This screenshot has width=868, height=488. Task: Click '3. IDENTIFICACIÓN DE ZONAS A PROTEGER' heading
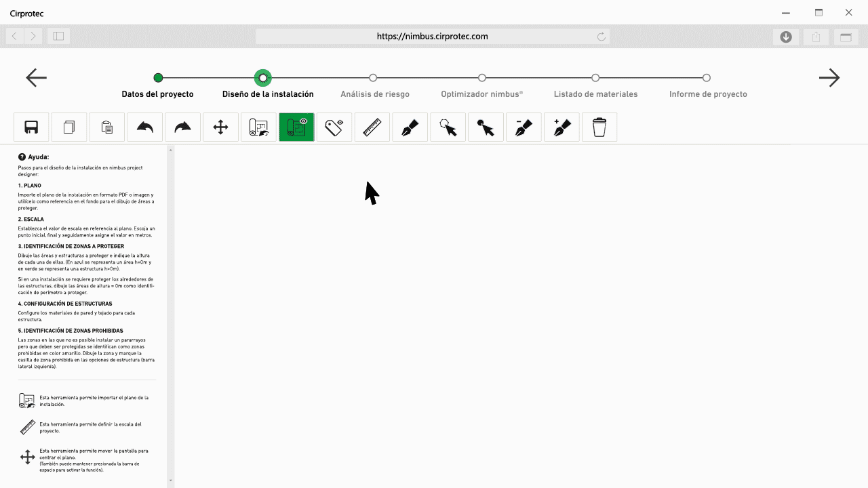click(71, 247)
